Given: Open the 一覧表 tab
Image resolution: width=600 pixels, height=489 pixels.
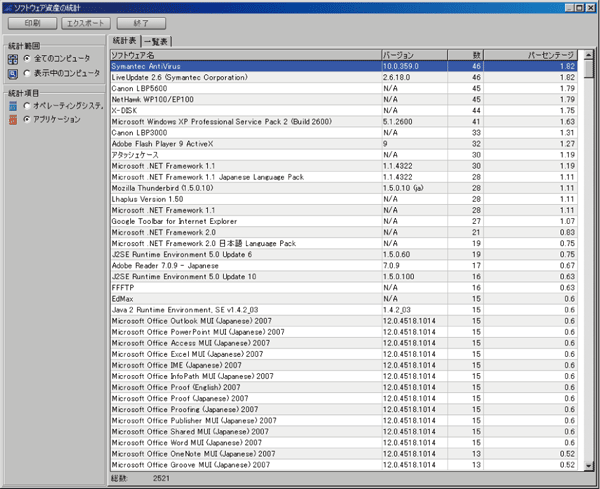Looking at the screenshot, I should [x=157, y=41].
